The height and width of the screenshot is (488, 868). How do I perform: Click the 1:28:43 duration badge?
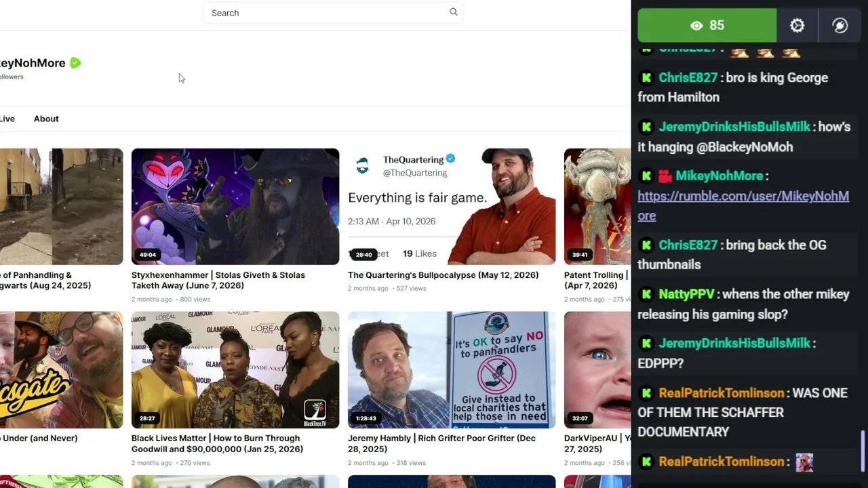(366, 418)
